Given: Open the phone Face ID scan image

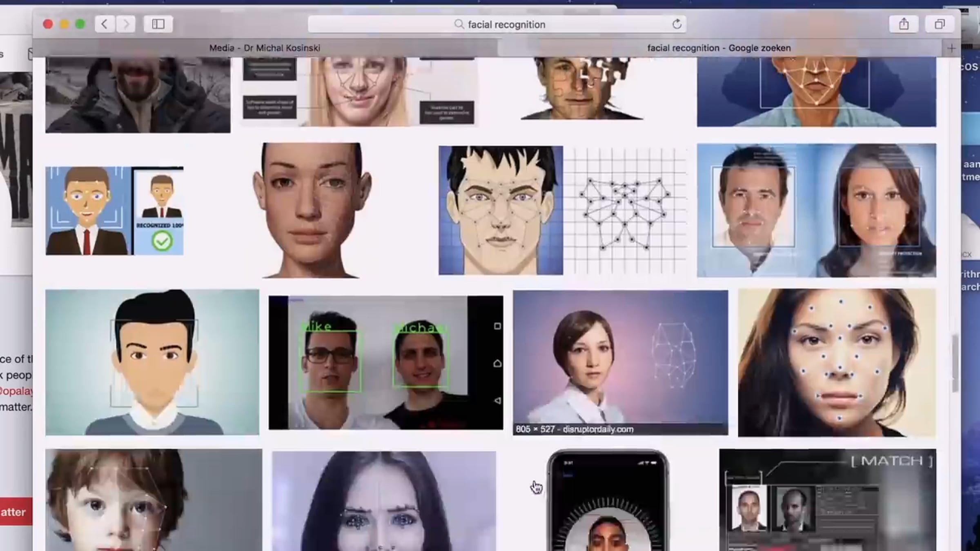Looking at the screenshot, I should pyautogui.click(x=608, y=500).
